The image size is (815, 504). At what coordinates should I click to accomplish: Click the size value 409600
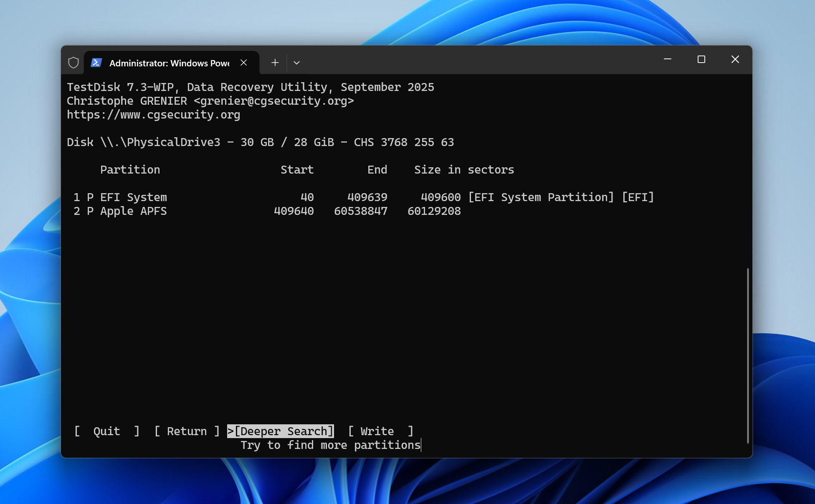(441, 197)
